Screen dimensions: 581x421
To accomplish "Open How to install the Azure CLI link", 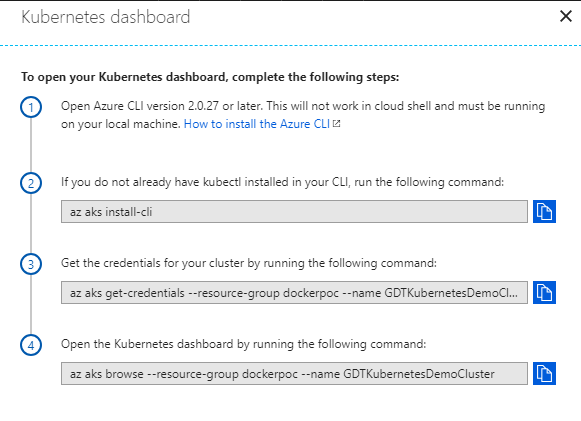I will [x=257, y=124].
